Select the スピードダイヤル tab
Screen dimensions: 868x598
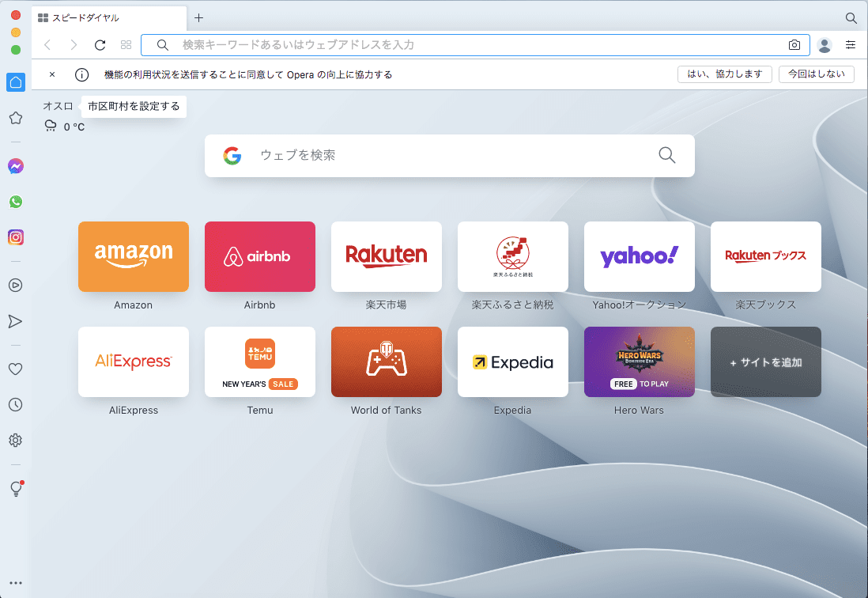pos(109,17)
